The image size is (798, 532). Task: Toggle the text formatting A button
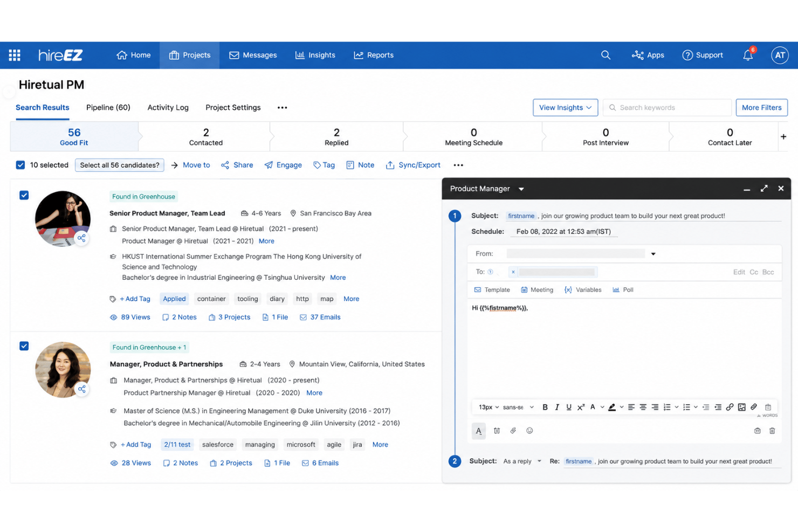[479, 431]
